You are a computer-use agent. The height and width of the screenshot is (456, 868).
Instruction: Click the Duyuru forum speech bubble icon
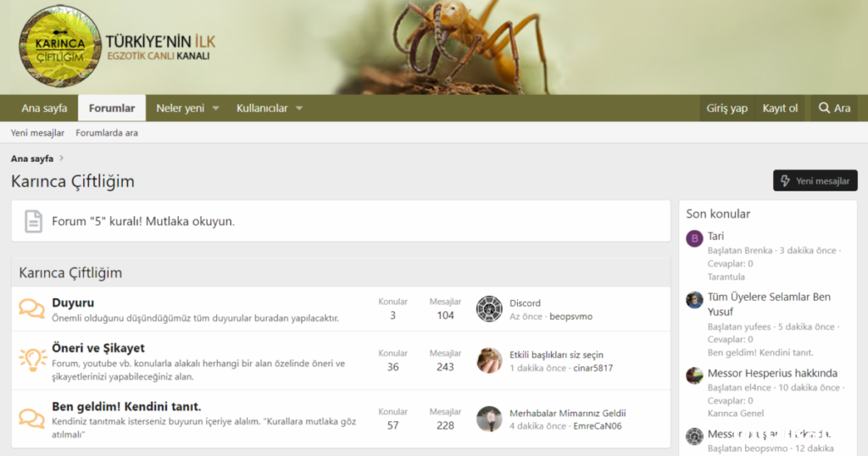click(x=32, y=309)
